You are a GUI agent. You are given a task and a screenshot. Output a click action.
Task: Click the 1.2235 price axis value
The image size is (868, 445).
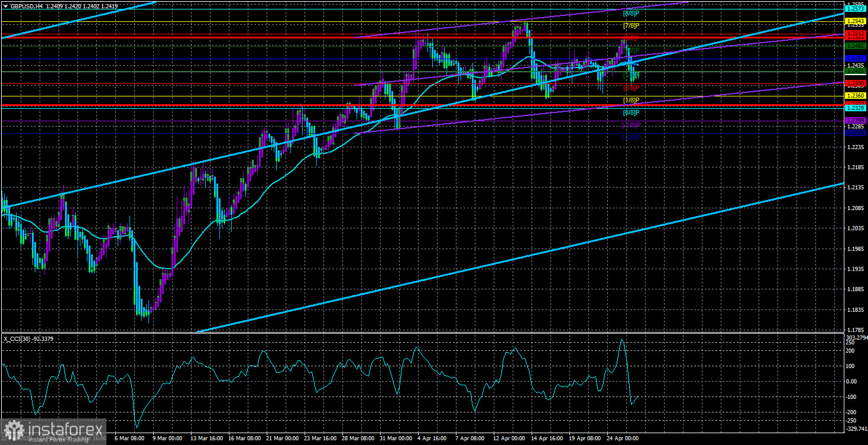point(856,147)
